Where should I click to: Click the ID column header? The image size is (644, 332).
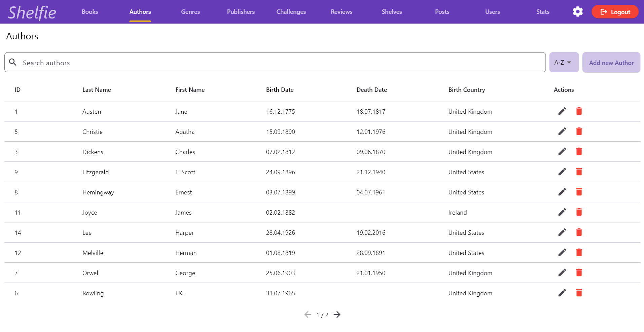coord(17,90)
